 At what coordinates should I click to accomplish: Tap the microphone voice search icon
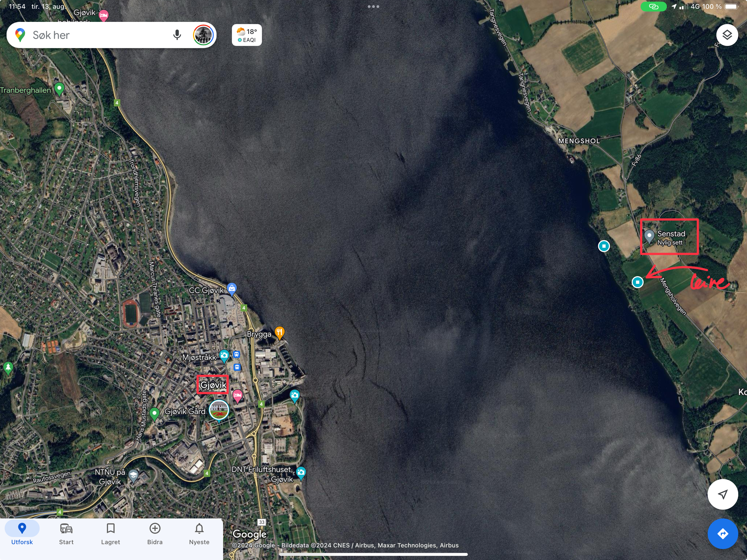pos(177,35)
